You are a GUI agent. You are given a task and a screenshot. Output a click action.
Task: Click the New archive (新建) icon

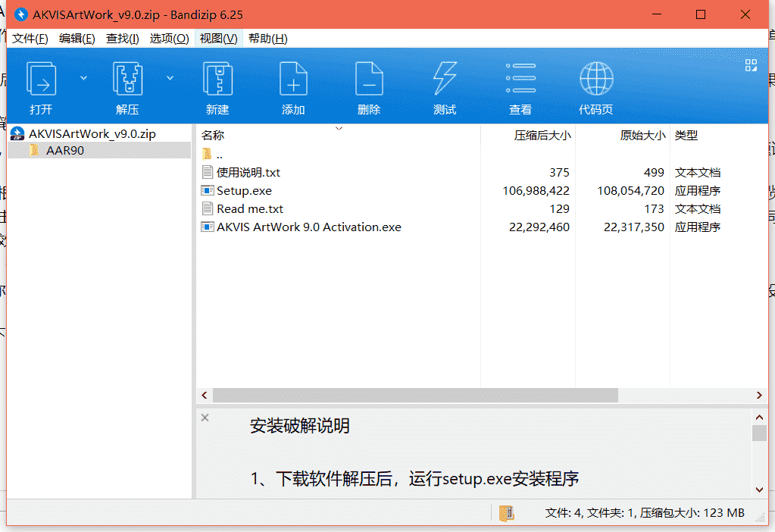point(217,78)
